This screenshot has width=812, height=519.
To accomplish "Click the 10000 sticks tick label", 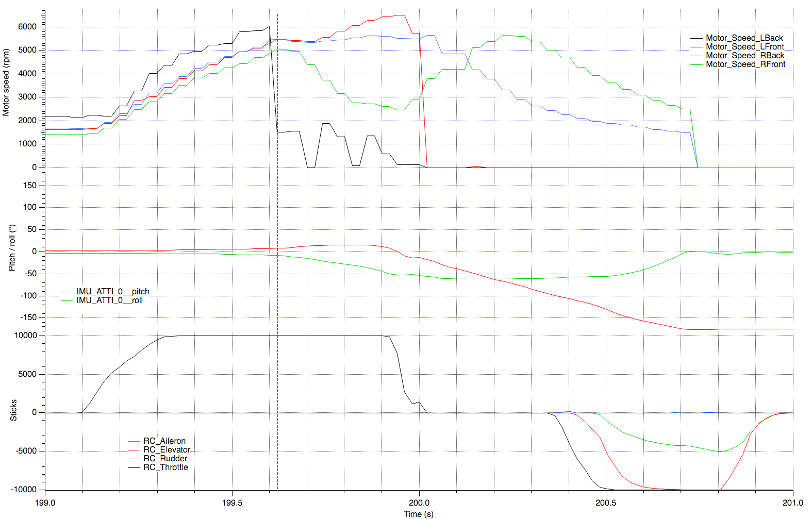I will (26, 336).
